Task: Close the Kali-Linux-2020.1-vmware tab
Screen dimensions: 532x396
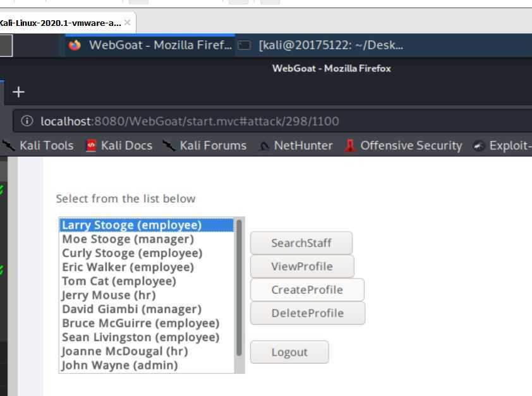Action: [x=128, y=23]
